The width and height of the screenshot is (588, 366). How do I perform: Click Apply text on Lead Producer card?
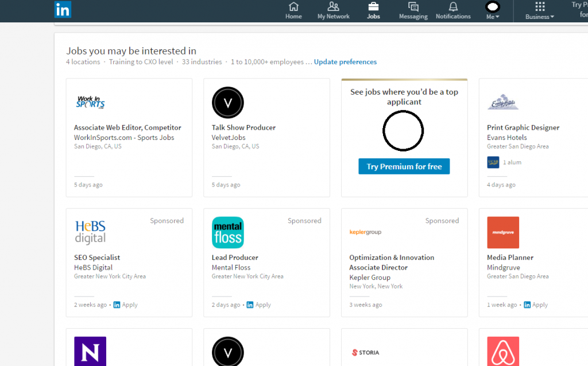tap(263, 305)
